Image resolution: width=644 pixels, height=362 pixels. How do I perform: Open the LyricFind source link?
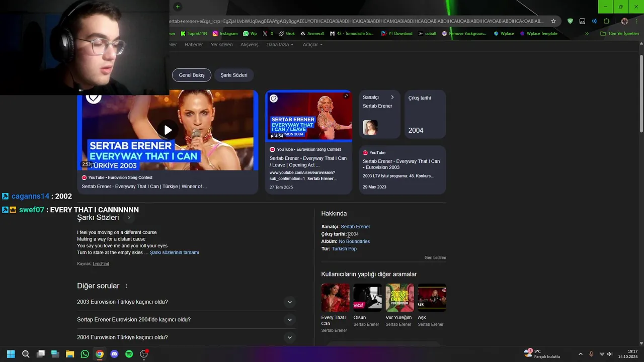tap(101, 264)
